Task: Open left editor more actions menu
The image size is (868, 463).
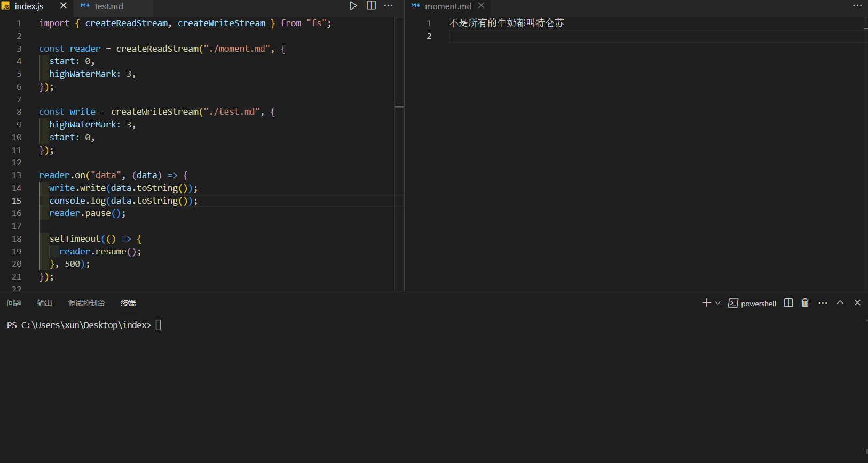Action: (389, 6)
